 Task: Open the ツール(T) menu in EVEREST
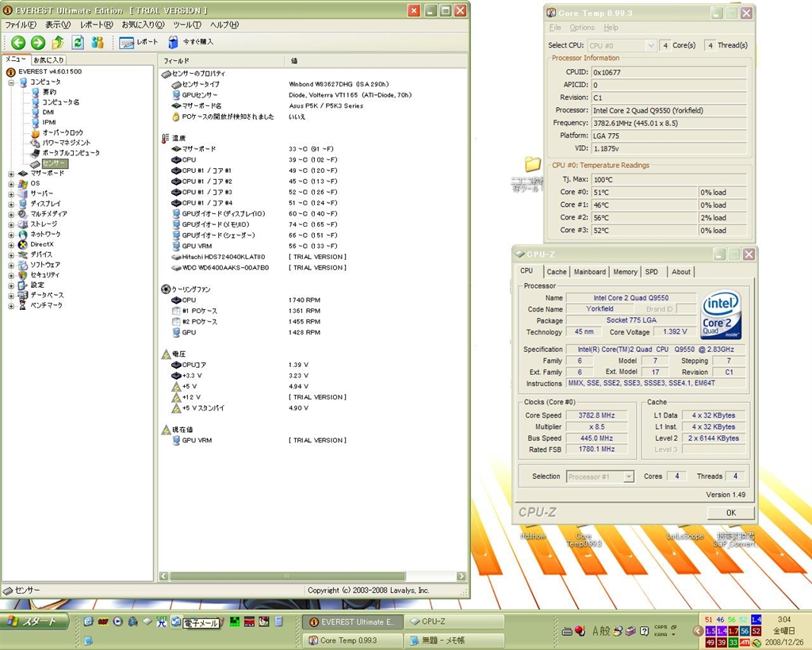(x=186, y=25)
